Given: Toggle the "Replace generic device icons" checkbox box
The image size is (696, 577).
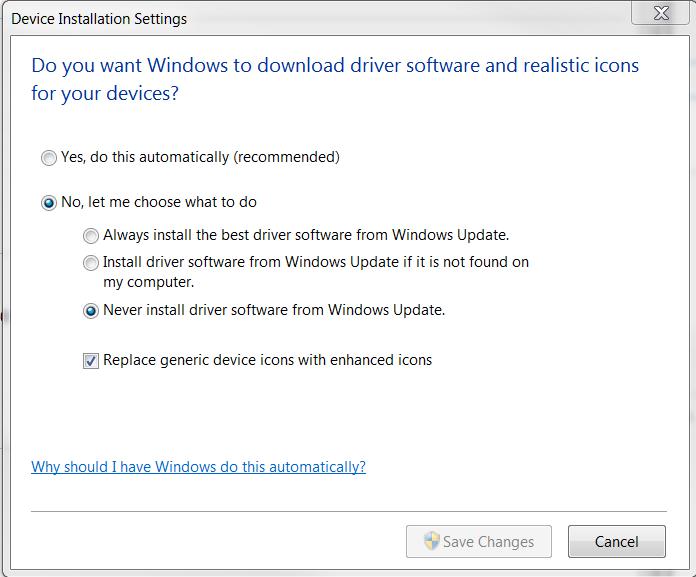Looking at the screenshot, I should click(91, 361).
